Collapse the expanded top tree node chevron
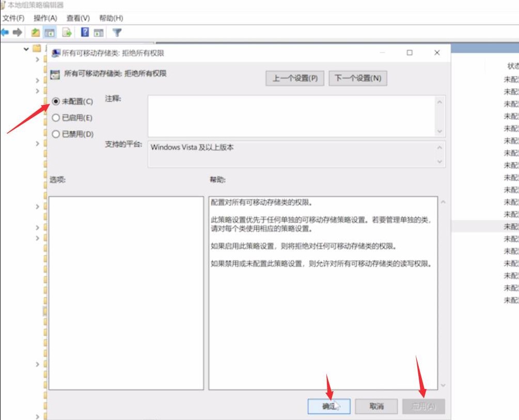 (x=26, y=49)
